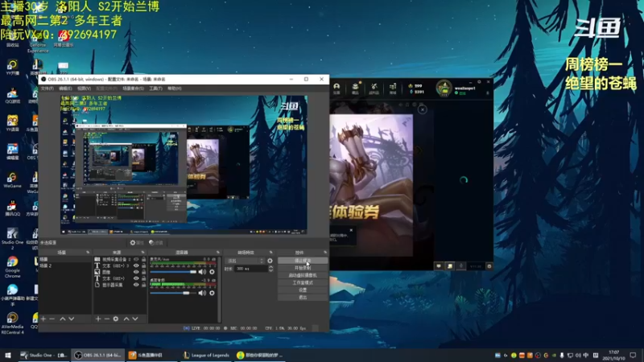Toggle visibility of 图像 source
Viewport: 644px width, 362px height.
[x=136, y=272]
